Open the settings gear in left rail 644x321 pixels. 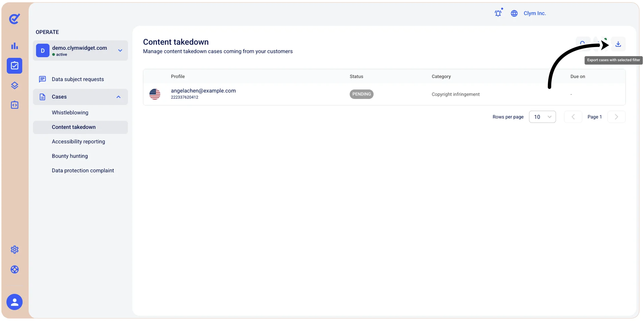14,250
